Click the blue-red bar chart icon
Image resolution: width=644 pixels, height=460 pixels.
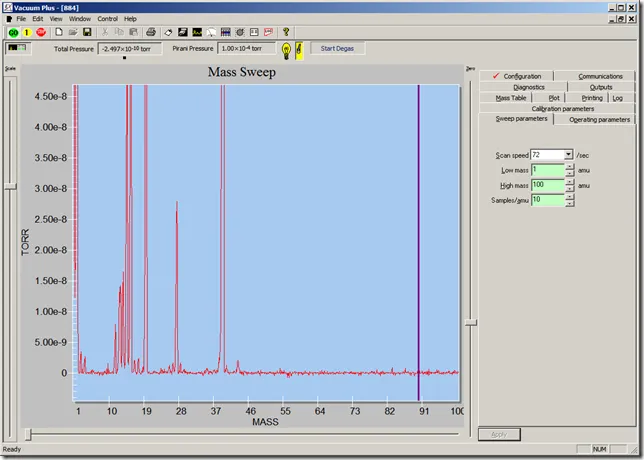[225, 32]
